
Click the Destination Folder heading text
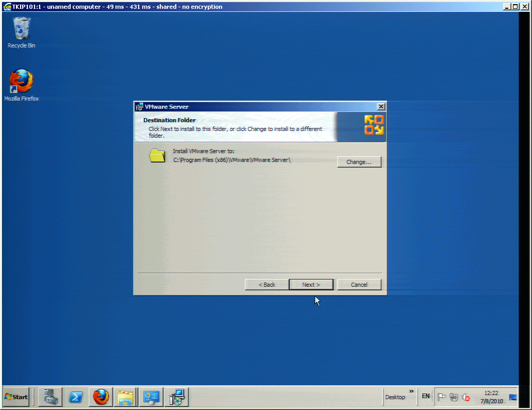coord(169,120)
